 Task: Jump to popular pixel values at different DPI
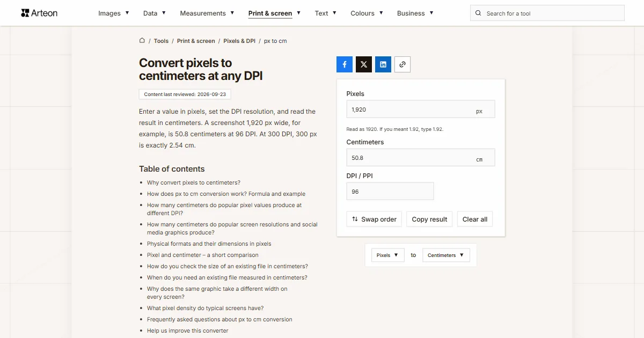[x=224, y=209]
